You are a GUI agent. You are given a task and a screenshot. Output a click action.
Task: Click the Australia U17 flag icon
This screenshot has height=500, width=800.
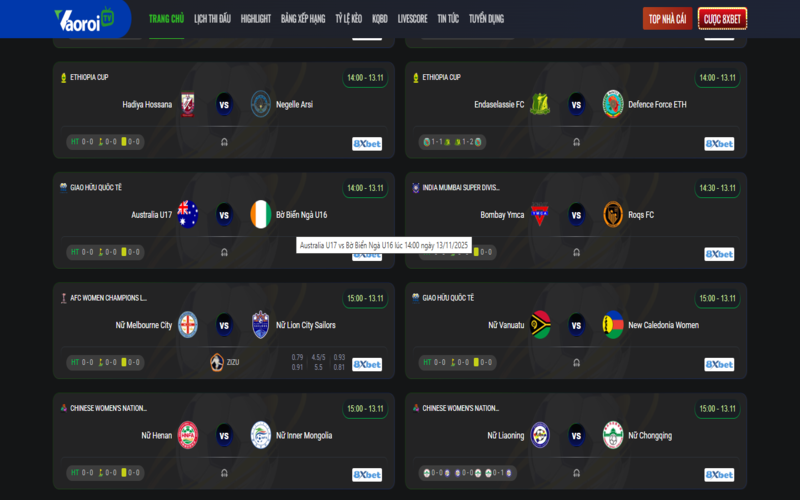[x=188, y=214]
